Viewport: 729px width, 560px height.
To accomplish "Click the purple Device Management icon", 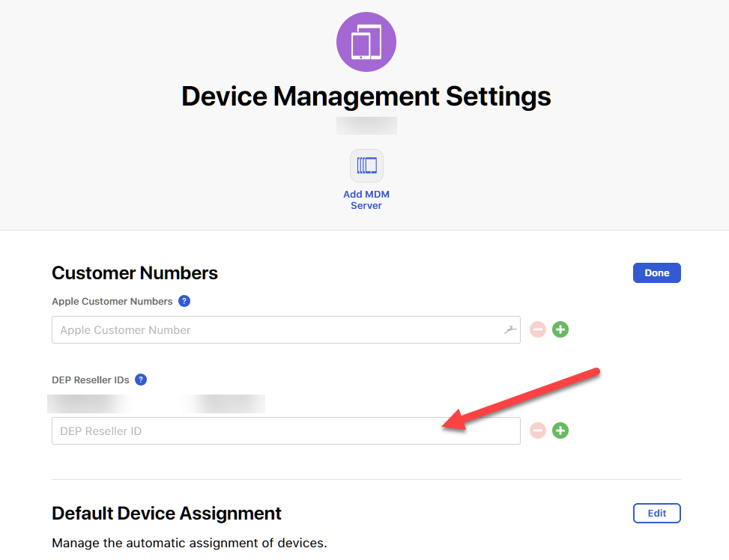I will (x=366, y=42).
